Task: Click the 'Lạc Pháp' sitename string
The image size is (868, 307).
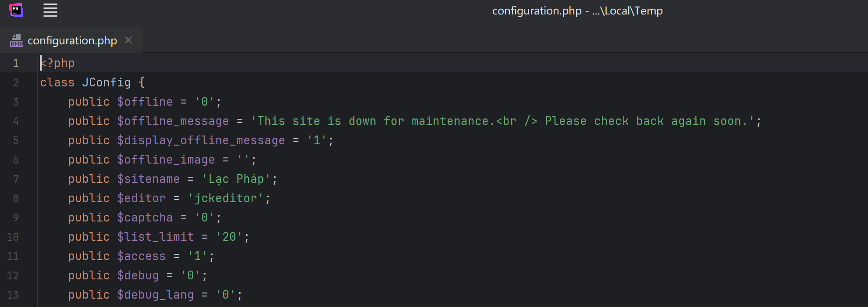Action: point(236,179)
